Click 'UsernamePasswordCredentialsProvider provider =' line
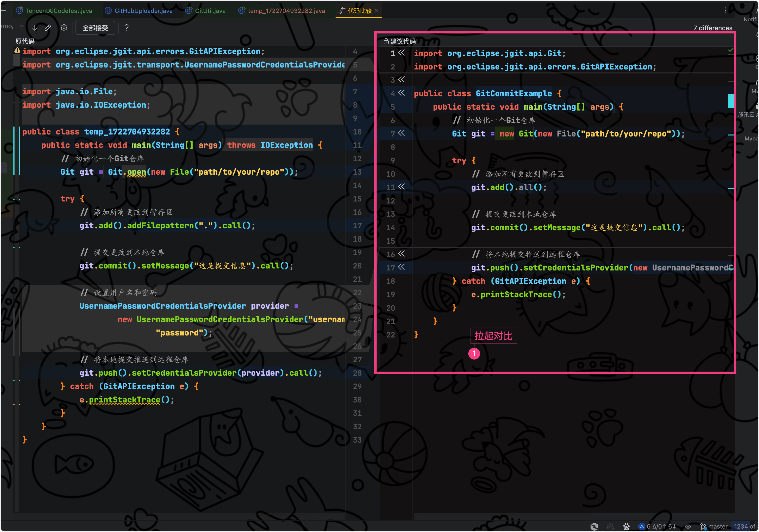This screenshot has height=532, width=759. [189, 306]
